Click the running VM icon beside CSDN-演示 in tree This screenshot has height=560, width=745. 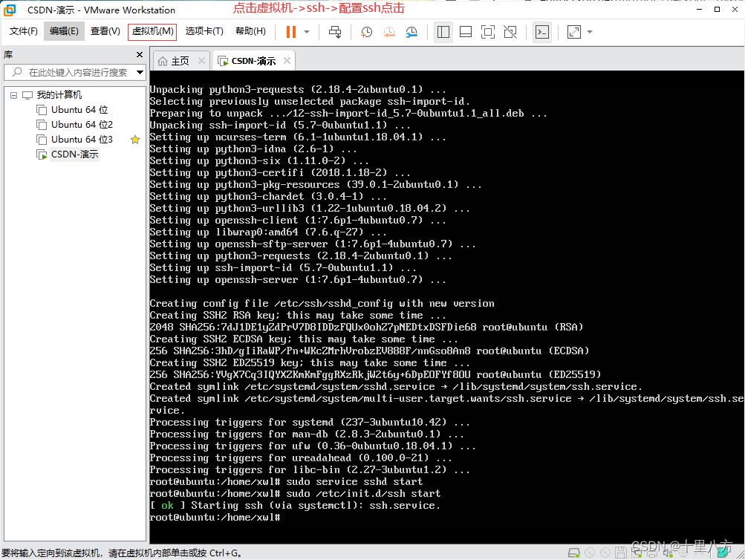[x=42, y=154]
